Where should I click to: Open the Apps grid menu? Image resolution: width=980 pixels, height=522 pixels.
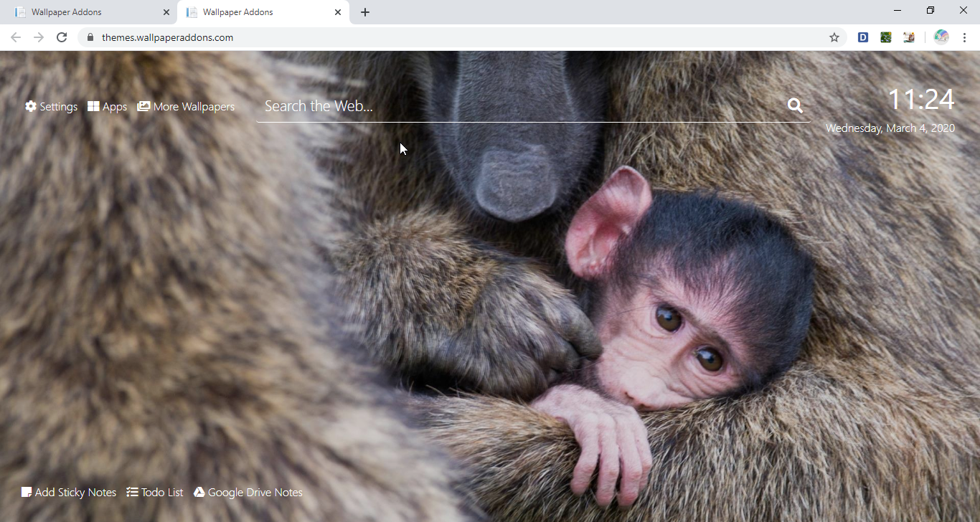click(107, 106)
